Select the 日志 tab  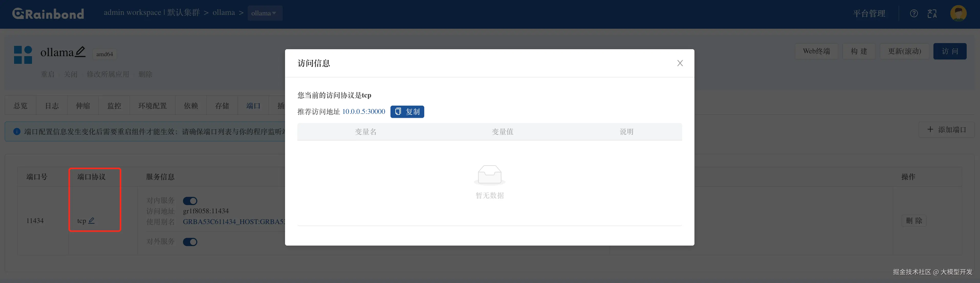(52, 106)
